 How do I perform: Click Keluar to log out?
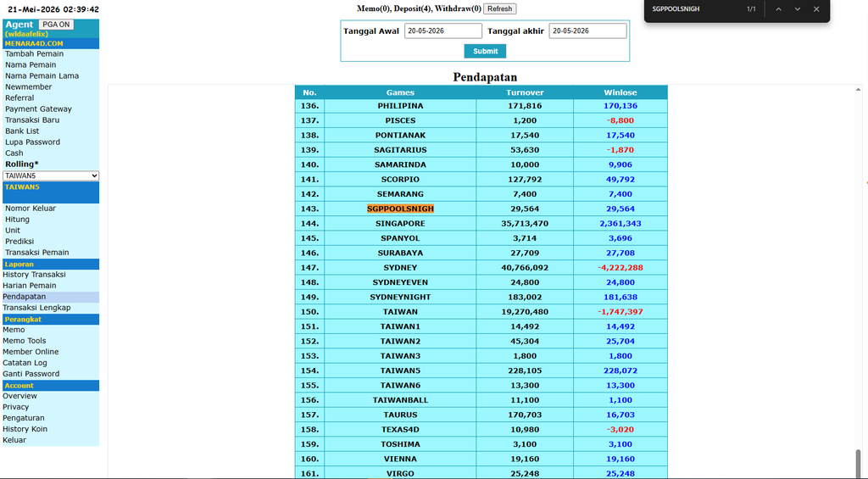pyautogui.click(x=14, y=440)
